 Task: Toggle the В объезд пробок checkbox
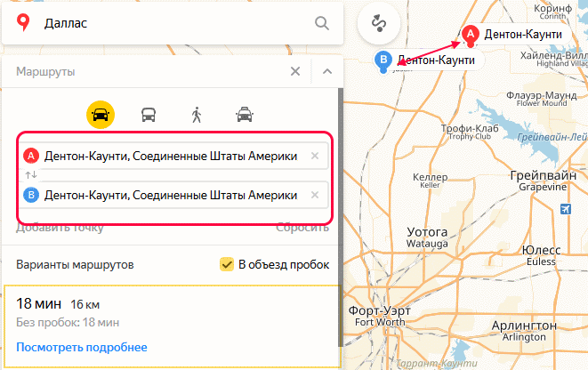point(227,264)
